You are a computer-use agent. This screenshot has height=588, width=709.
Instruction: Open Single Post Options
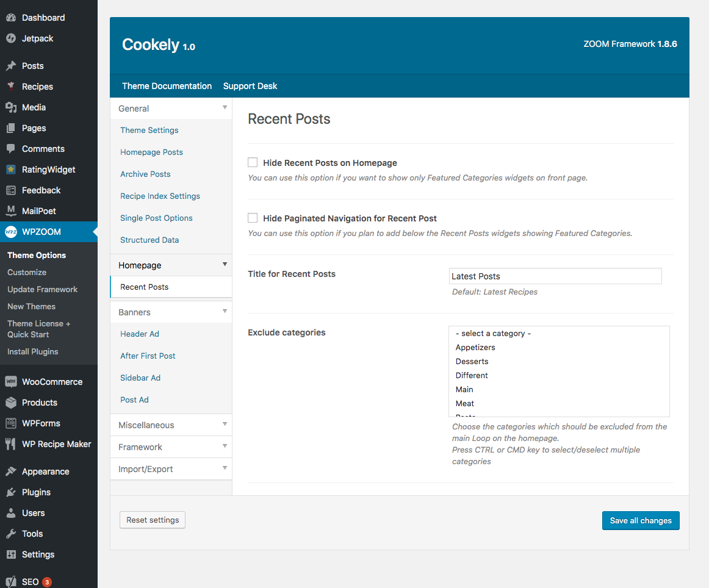click(x=156, y=218)
